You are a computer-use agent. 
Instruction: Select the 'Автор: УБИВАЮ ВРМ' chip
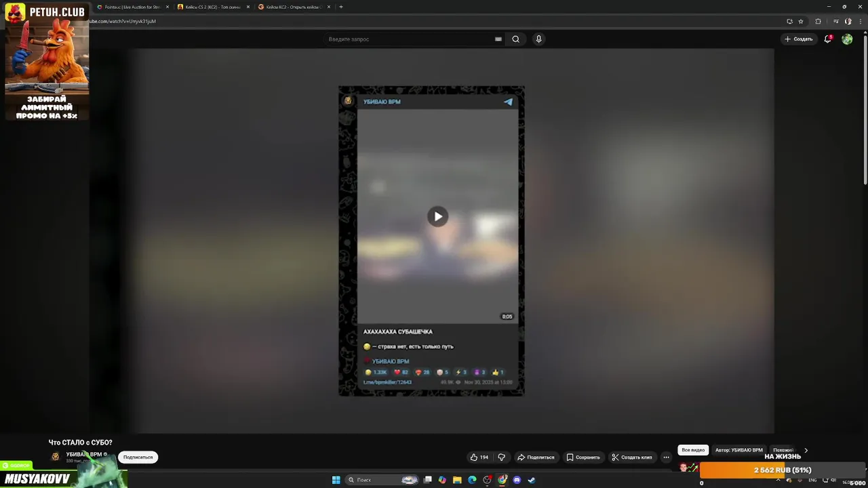[x=739, y=450]
